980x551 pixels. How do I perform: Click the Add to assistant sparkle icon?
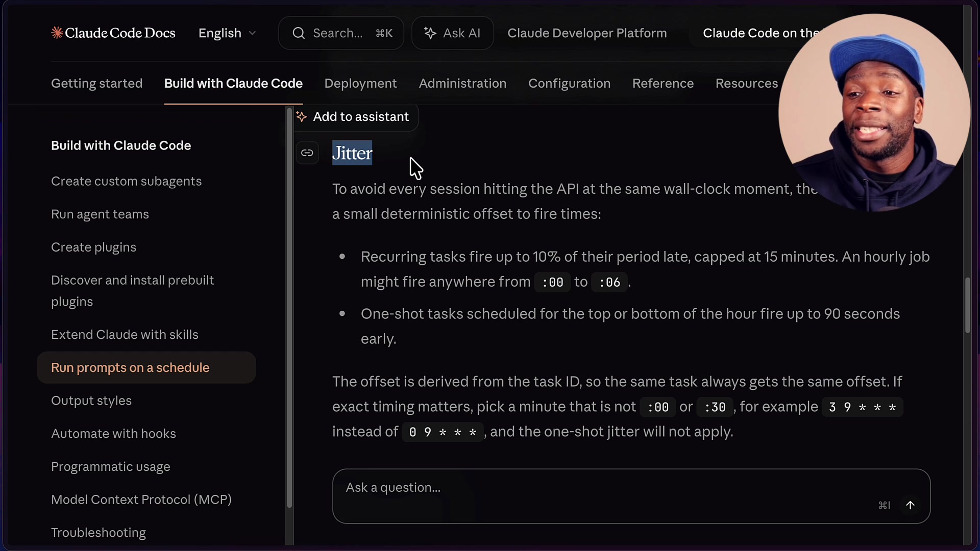302,117
